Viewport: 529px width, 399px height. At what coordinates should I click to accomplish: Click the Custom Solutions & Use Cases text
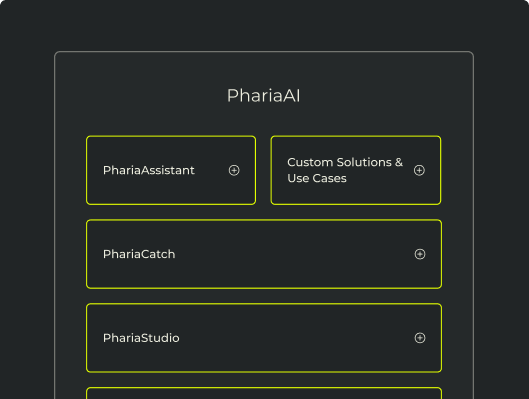(345, 170)
